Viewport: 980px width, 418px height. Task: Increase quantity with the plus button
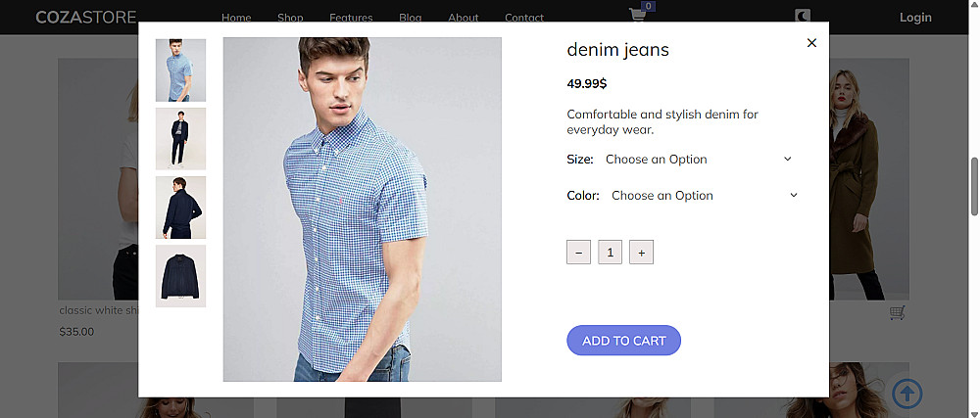(641, 253)
